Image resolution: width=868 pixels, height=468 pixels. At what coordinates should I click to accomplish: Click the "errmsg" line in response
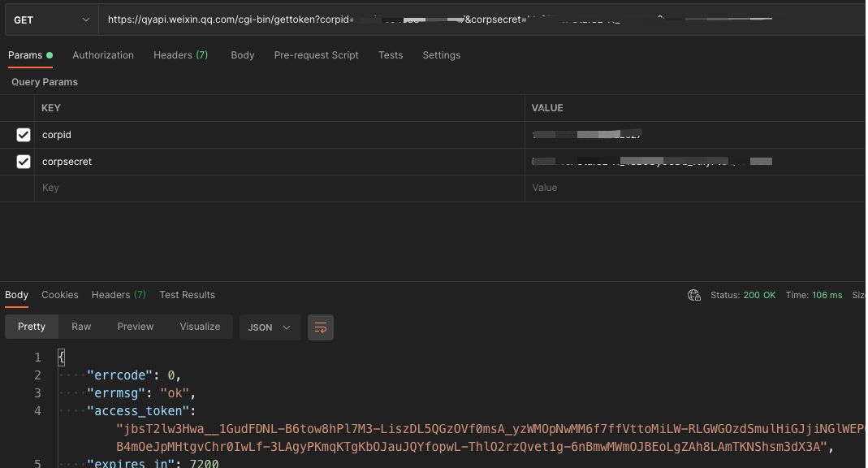point(141,393)
